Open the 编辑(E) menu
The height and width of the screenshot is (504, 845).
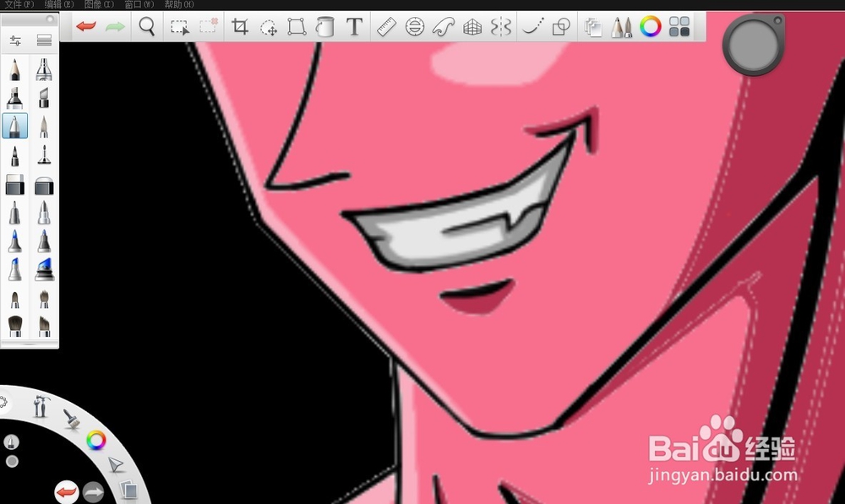pyautogui.click(x=59, y=4)
